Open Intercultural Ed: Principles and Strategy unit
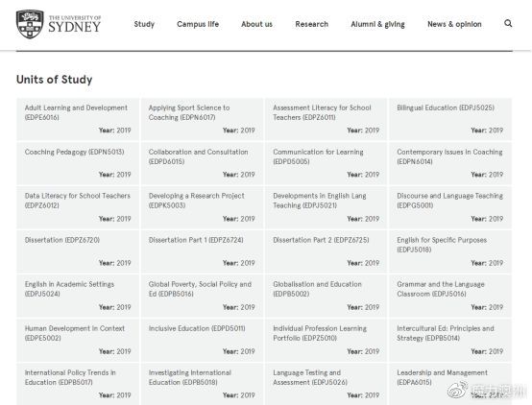The height and width of the screenshot is (405, 532). tap(450, 340)
